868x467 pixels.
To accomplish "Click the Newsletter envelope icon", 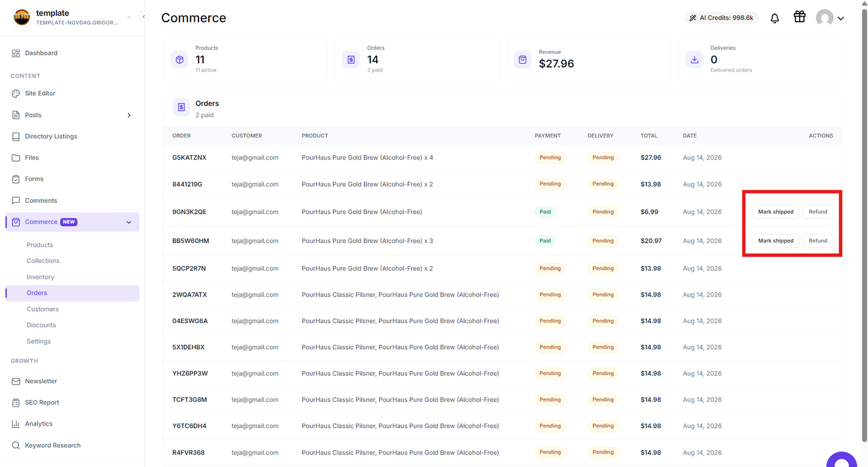I will (x=16, y=381).
